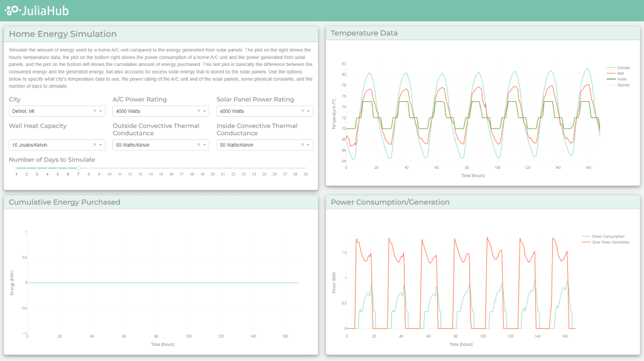Open the City dropdown arrow
Screen dimensions: 644x361
(101, 111)
